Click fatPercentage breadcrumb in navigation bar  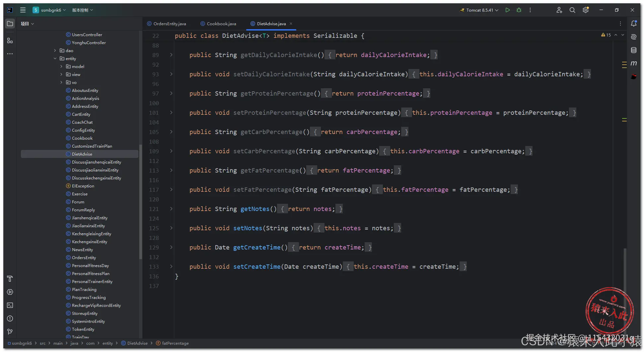coord(172,343)
